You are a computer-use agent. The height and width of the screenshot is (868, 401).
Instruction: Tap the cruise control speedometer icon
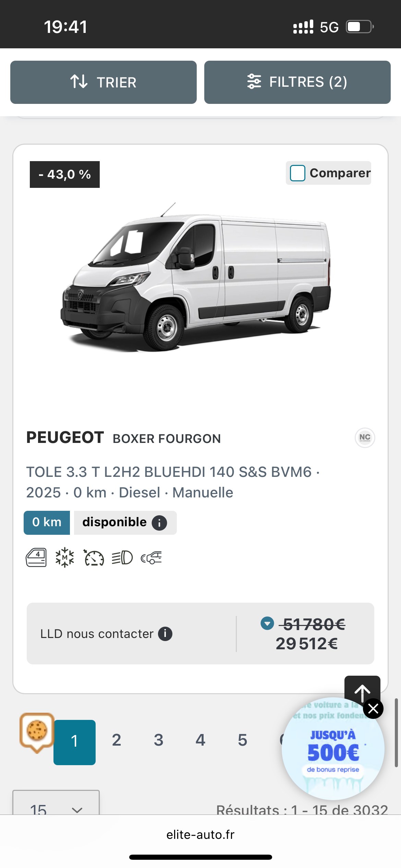(94, 558)
